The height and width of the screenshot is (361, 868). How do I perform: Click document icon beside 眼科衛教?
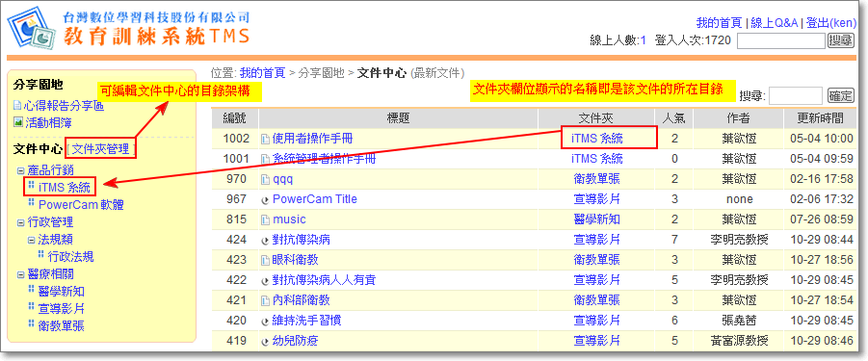(x=266, y=260)
